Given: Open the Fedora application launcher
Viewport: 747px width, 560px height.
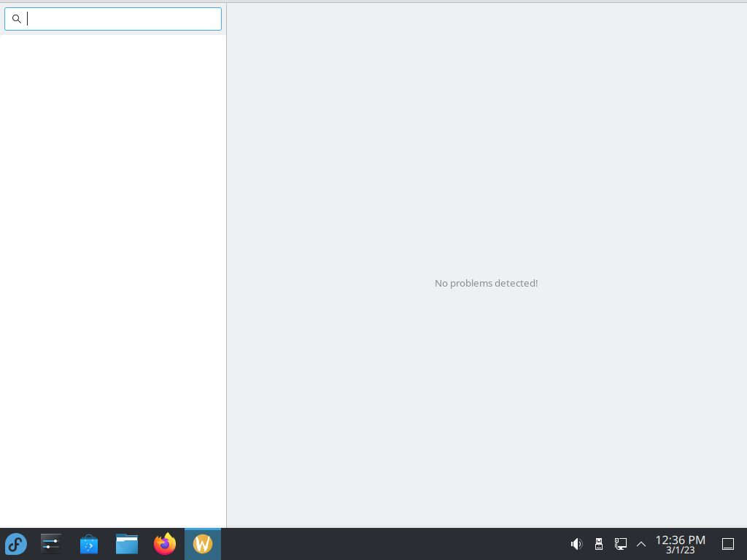Looking at the screenshot, I should 16,544.
